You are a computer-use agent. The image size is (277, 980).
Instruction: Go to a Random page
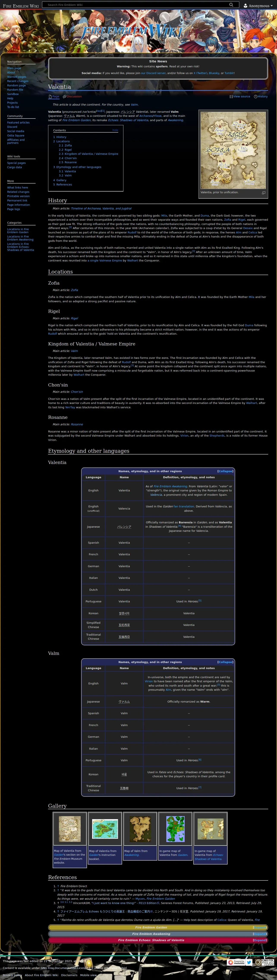pyautogui.click(x=16, y=85)
